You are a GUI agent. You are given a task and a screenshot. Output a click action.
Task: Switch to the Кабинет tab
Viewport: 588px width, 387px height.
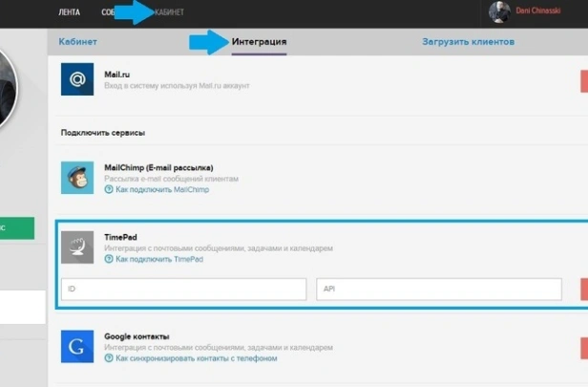pyautogui.click(x=77, y=43)
